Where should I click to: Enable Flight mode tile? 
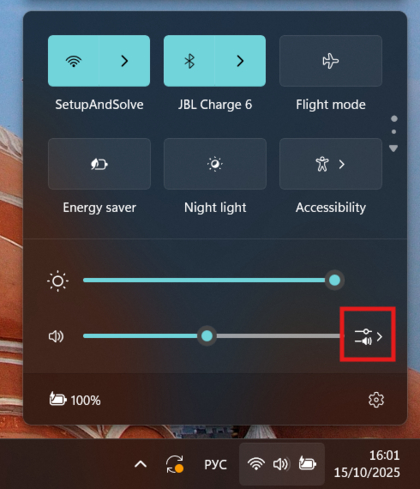click(x=331, y=61)
